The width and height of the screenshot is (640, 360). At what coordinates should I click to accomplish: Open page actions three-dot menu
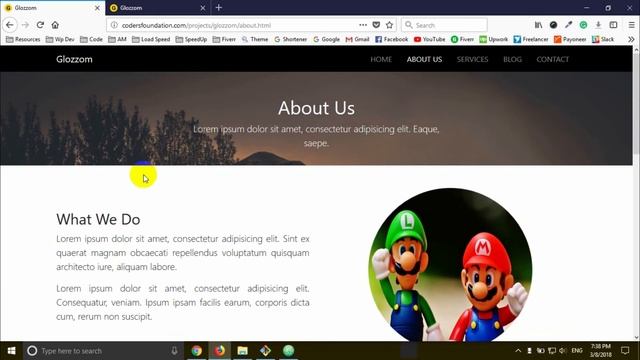point(363,25)
